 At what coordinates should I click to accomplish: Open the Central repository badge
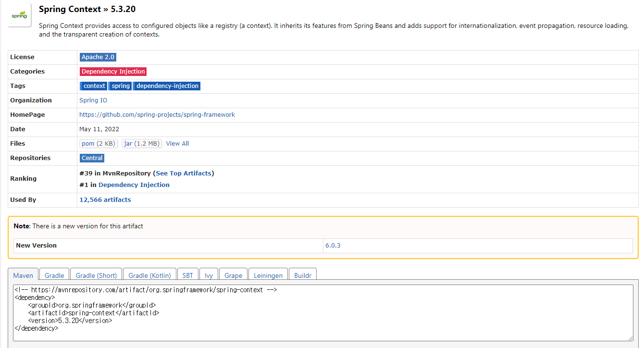pos(92,158)
